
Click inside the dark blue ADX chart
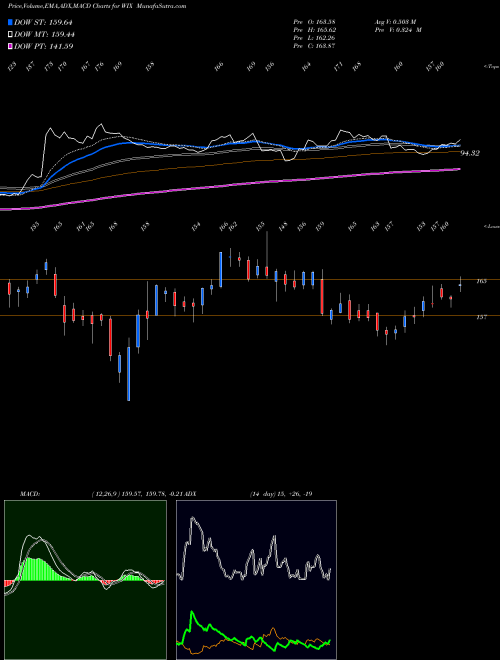(256, 580)
